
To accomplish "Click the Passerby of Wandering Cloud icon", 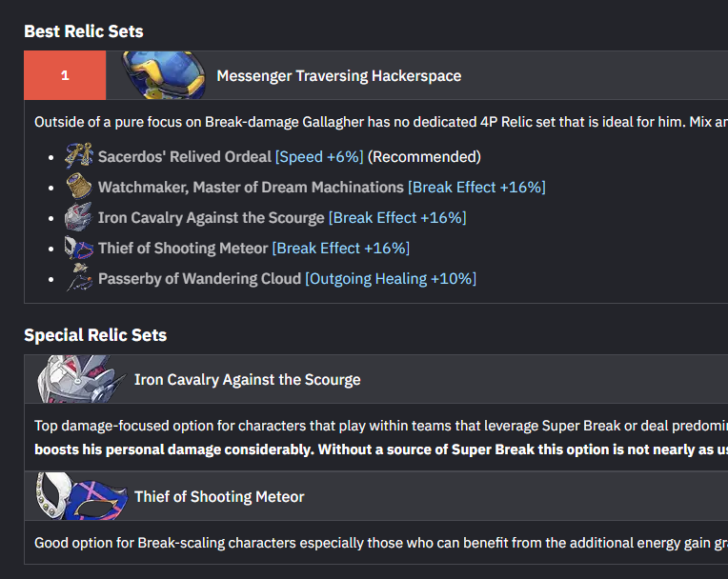I will coord(79,277).
